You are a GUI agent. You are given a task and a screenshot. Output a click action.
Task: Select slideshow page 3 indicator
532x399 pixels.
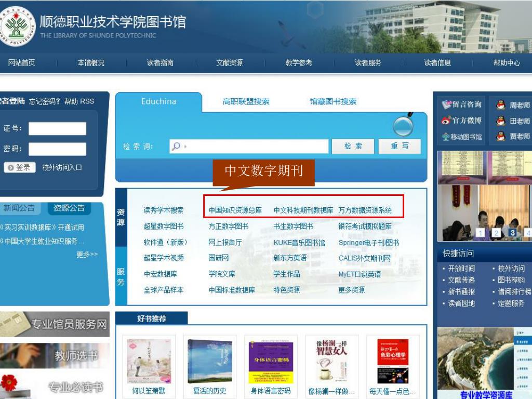tap(513, 233)
